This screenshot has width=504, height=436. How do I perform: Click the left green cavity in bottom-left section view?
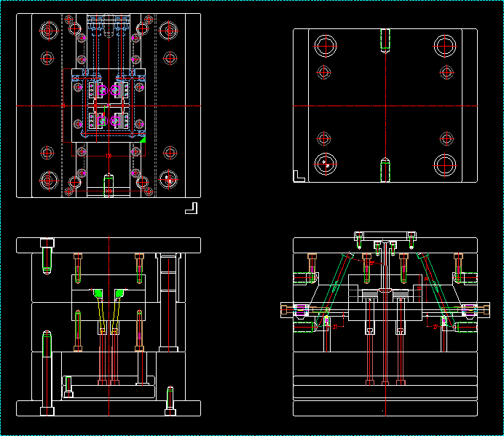[97, 293]
